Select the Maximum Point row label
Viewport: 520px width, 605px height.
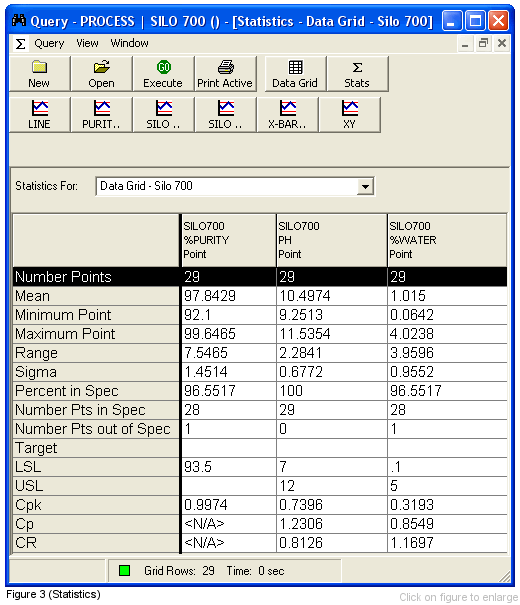click(x=96, y=334)
